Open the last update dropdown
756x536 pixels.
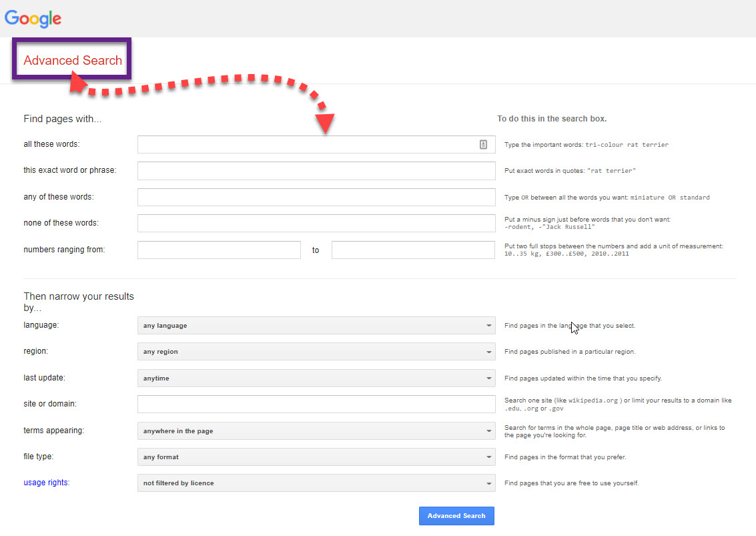[x=316, y=378]
